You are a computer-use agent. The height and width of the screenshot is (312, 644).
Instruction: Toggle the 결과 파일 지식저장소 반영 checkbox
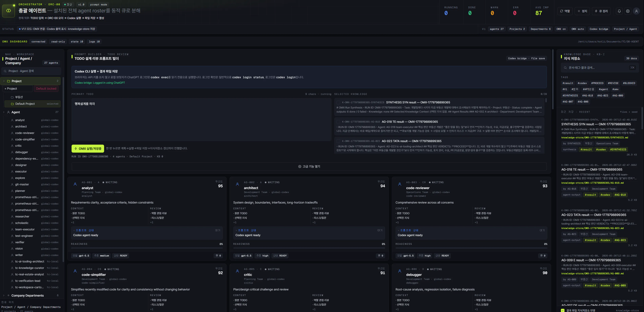(562, 310)
